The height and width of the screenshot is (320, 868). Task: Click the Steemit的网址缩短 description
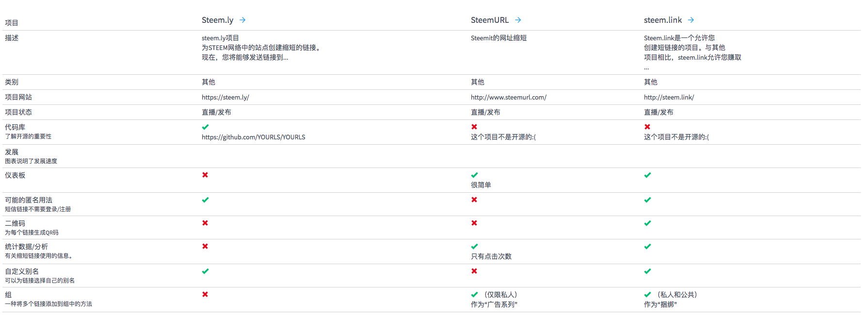click(498, 38)
